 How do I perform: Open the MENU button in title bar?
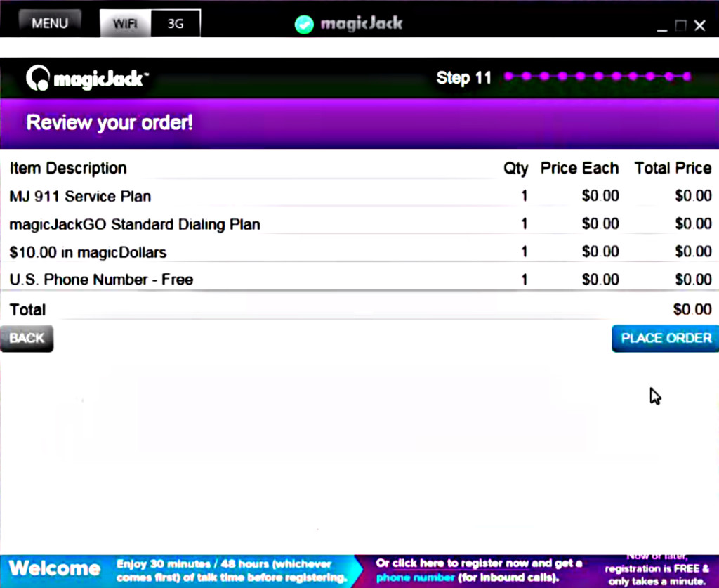point(49,22)
